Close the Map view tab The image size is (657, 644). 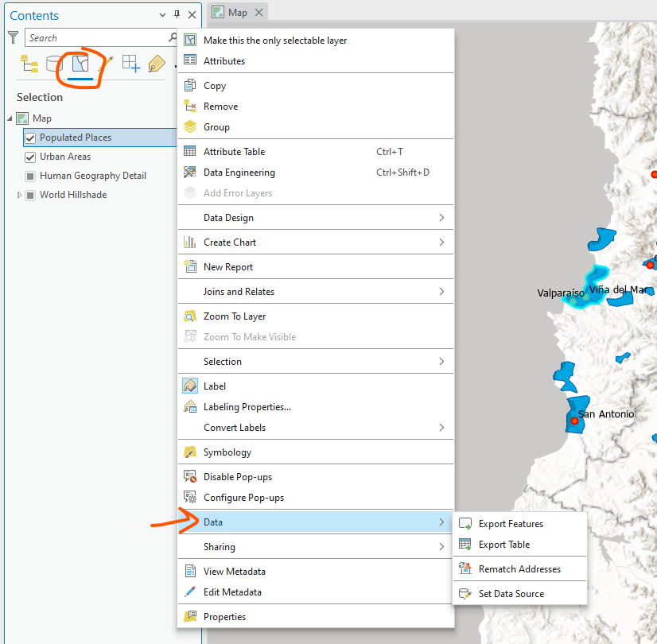point(259,13)
